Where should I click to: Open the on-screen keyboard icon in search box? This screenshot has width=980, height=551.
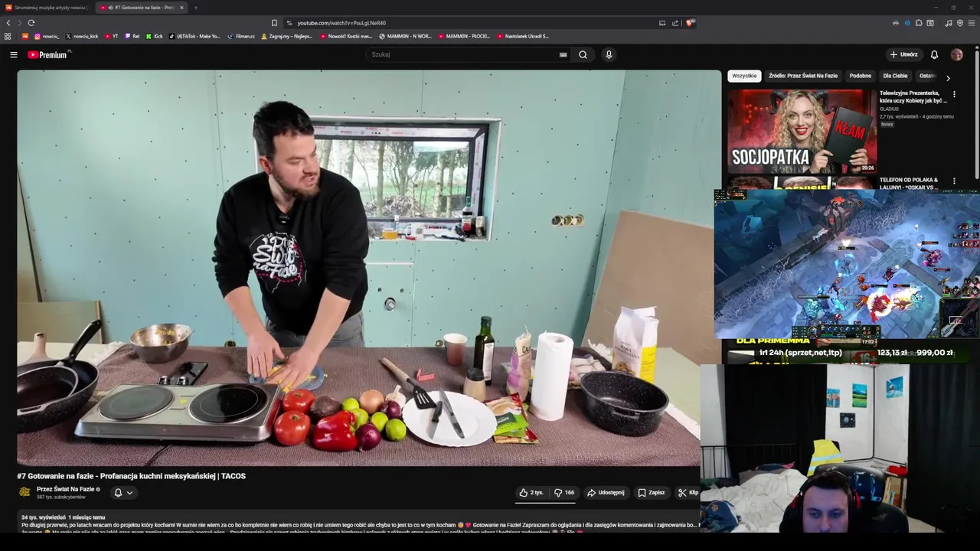point(563,54)
